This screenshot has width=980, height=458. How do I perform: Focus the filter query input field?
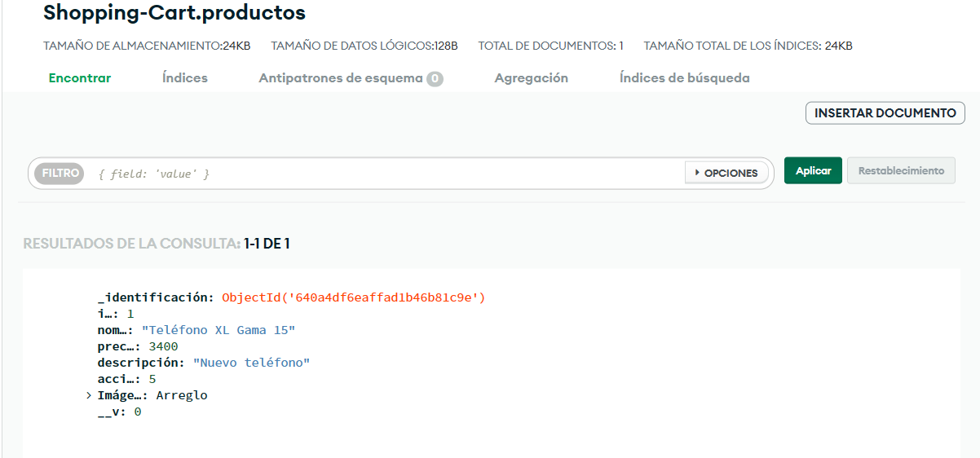pos(387,174)
